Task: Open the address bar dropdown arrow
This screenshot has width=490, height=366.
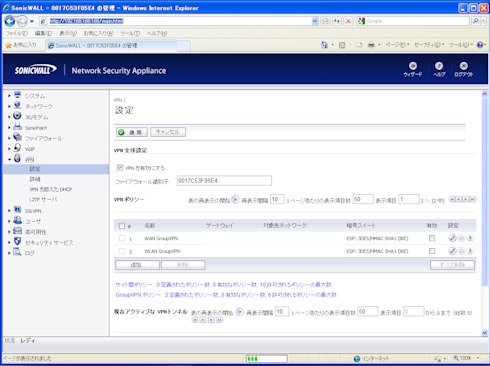Action: coord(315,21)
